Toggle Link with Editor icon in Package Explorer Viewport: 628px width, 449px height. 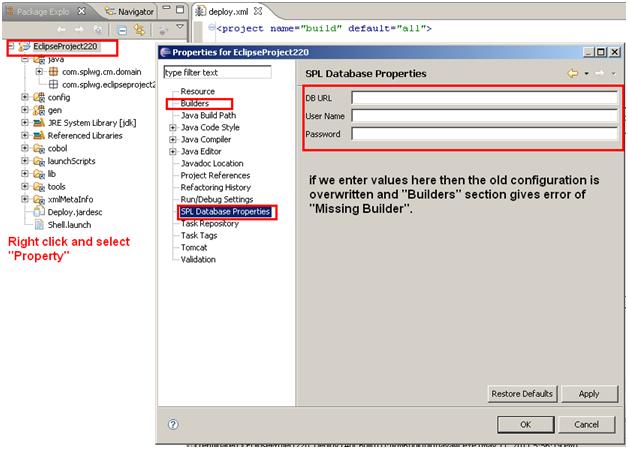tap(139, 30)
